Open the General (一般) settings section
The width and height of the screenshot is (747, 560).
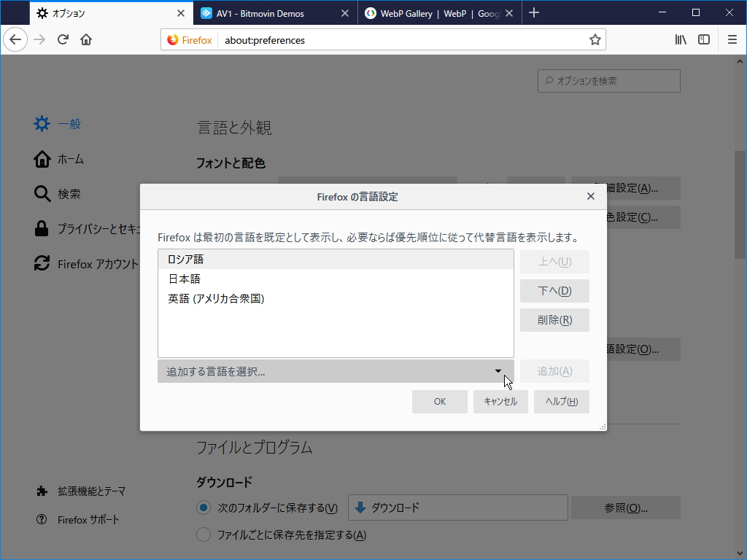[x=69, y=123]
